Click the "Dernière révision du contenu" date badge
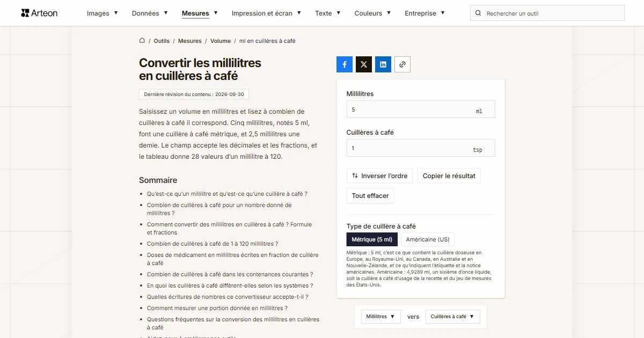 [194, 94]
